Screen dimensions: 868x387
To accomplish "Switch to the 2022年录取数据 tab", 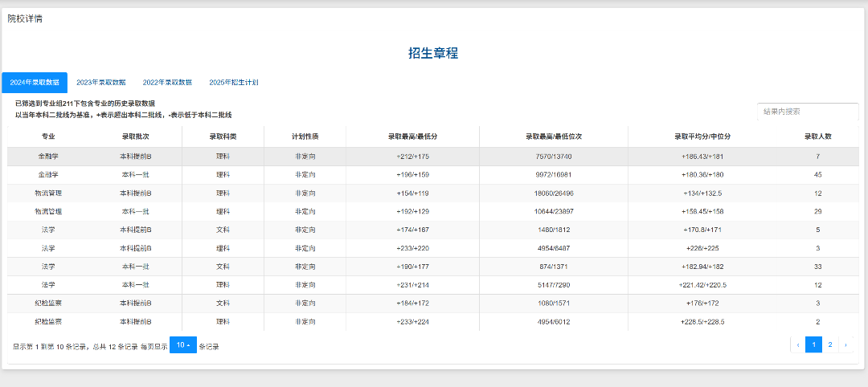I will (167, 83).
